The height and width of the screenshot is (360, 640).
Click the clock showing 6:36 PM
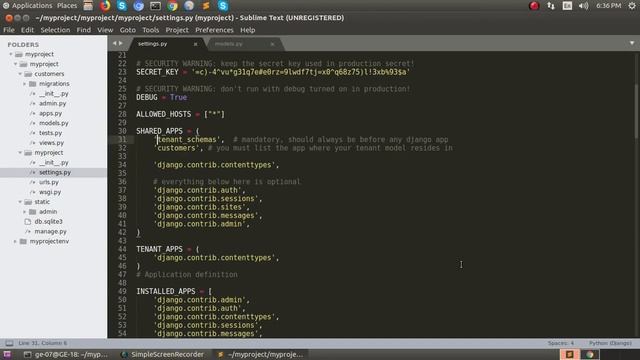608,6
